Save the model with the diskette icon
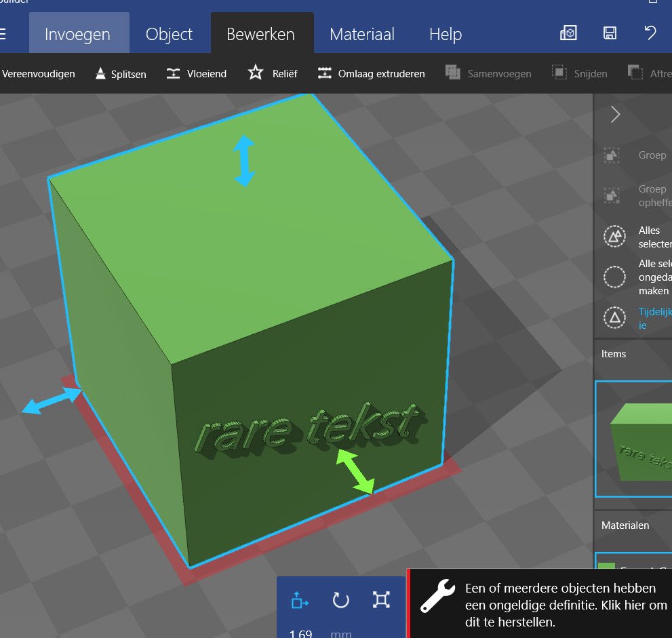 pyautogui.click(x=609, y=33)
